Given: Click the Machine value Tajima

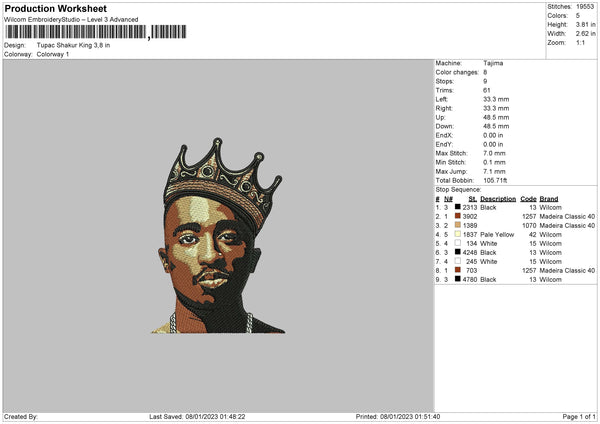Looking at the screenshot, I should tap(493, 63).
